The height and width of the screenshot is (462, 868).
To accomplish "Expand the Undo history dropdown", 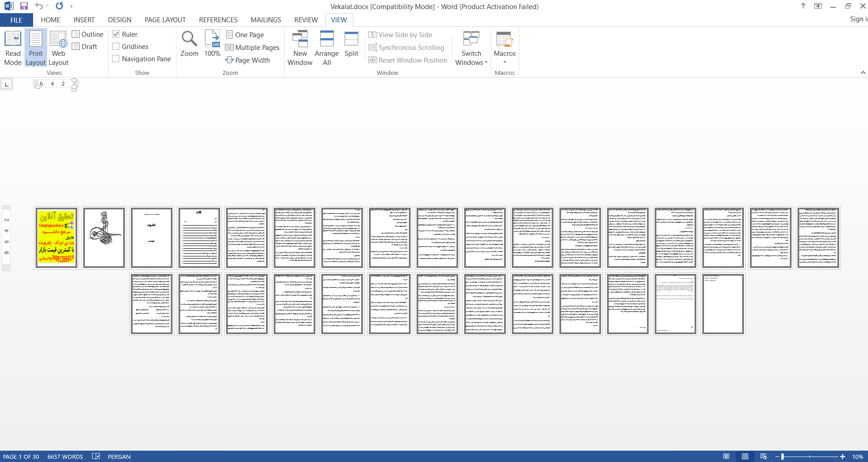I will coord(47,6).
